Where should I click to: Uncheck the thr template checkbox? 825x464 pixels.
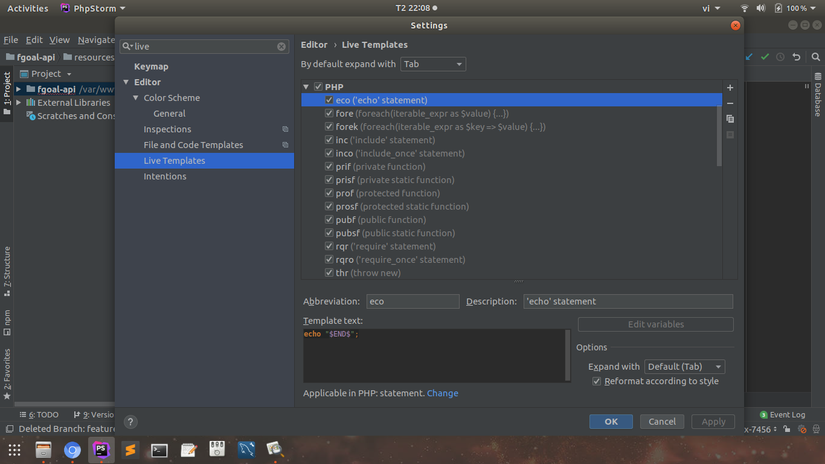tap(329, 273)
